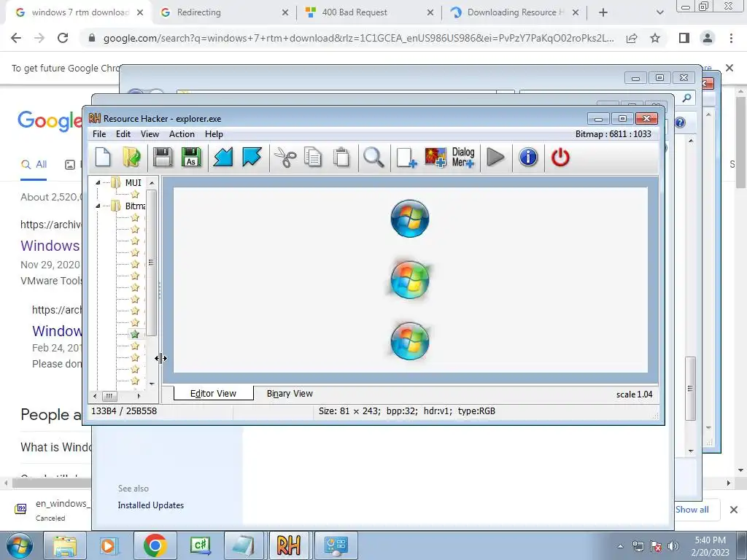Add a new blank resource icon
Viewport: 747px width, 560px height.
pos(406,157)
